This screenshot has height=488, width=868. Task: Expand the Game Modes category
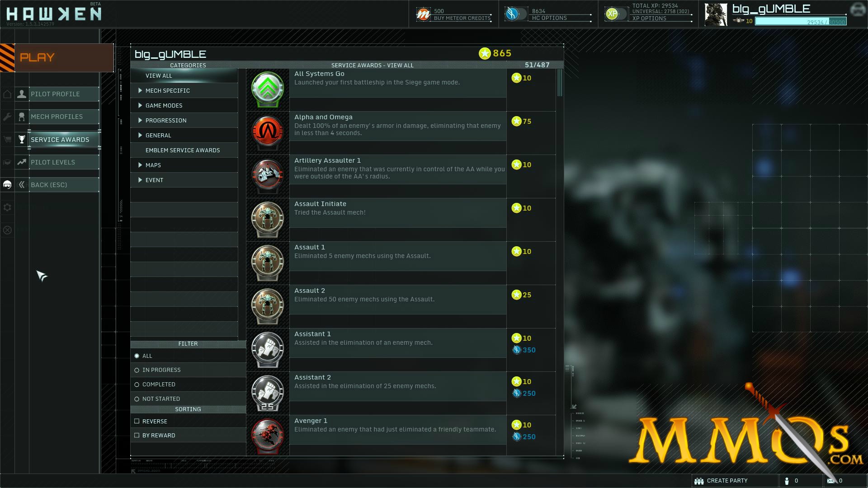[x=184, y=105]
